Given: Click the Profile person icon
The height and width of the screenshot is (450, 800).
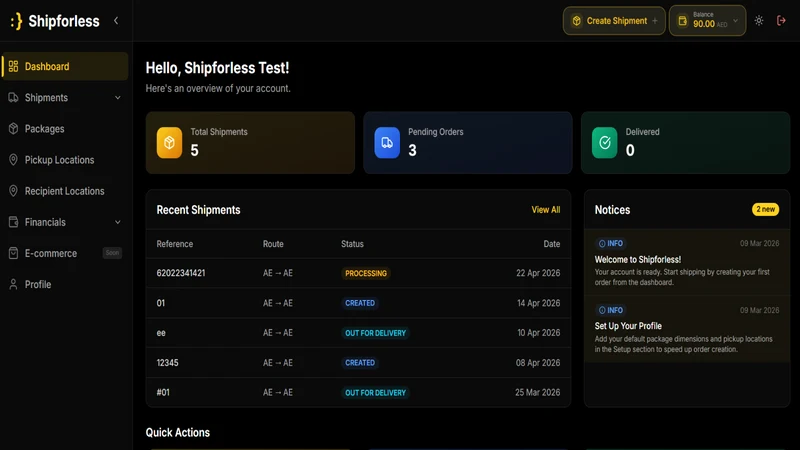Looking at the screenshot, I should 13,284.
